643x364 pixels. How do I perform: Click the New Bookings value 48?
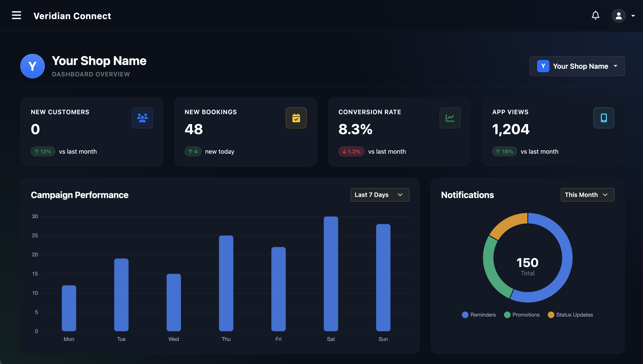194,129
